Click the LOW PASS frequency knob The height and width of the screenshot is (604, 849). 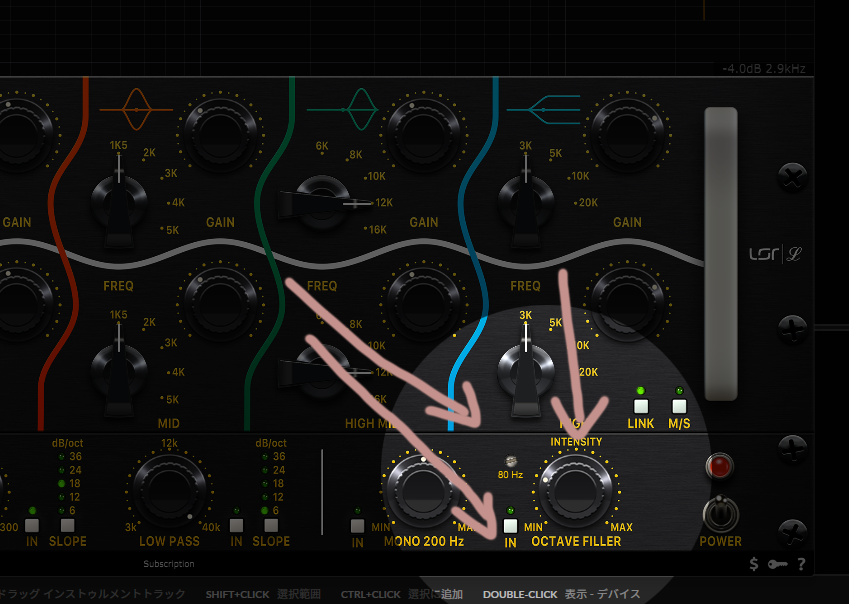(x=169, y=490)
